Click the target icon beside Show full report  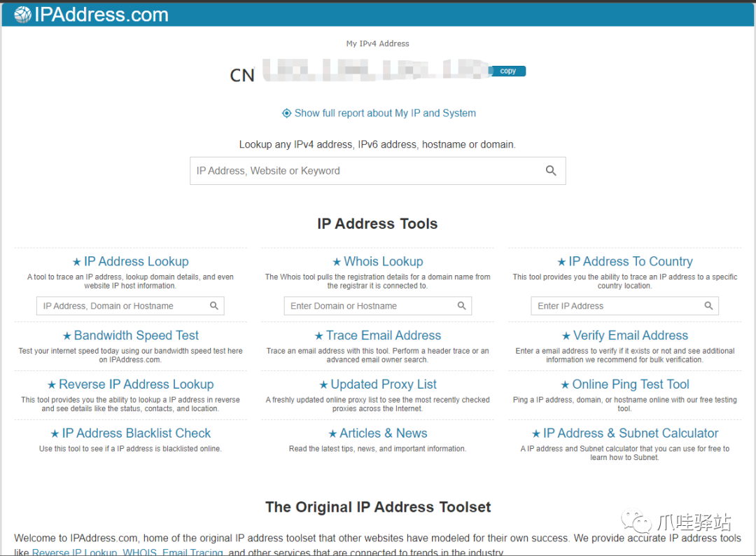click(x=286, y=113)
